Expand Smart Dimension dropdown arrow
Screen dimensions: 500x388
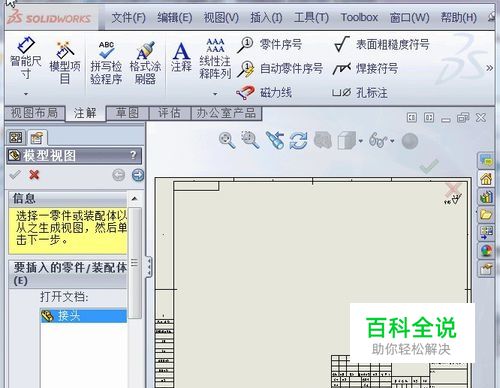tap(26, 94)
